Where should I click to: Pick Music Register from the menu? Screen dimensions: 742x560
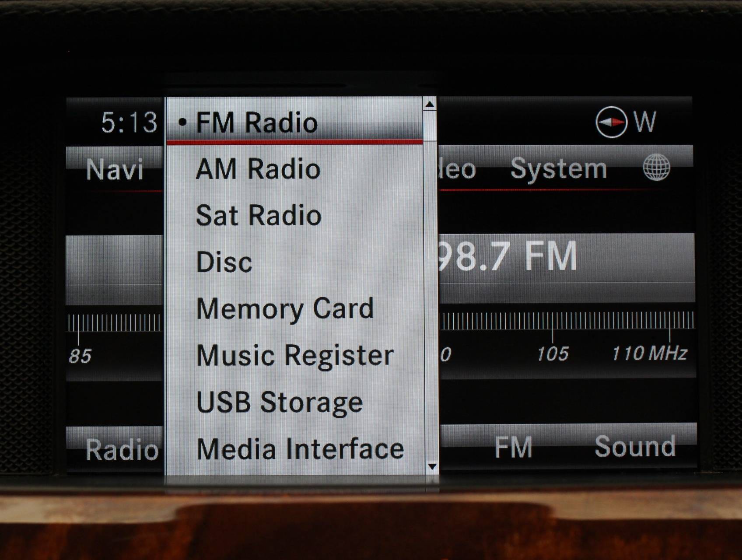click(x=295, y=355)
